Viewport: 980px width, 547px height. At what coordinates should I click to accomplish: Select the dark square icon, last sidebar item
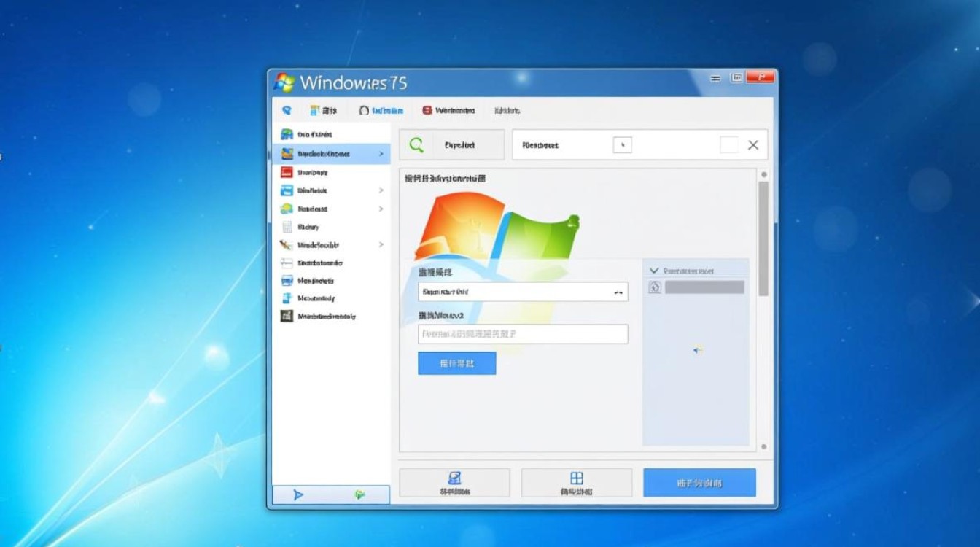click(287, 317)
